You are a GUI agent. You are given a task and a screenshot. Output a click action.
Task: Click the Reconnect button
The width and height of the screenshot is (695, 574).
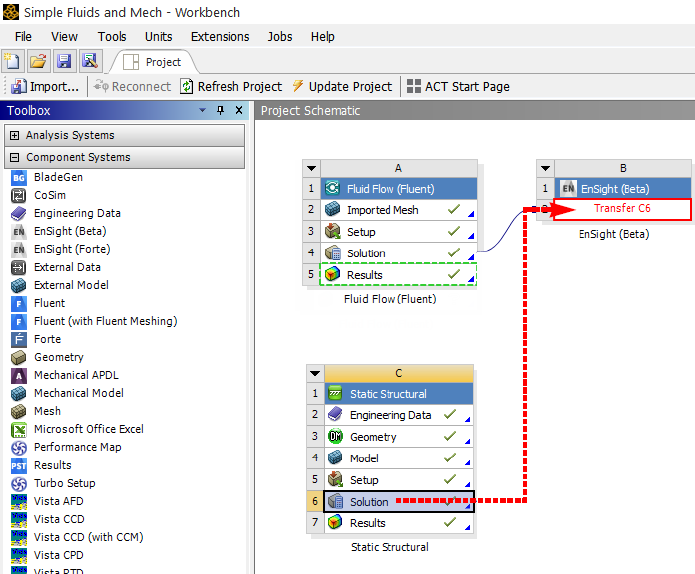point(132,86)
